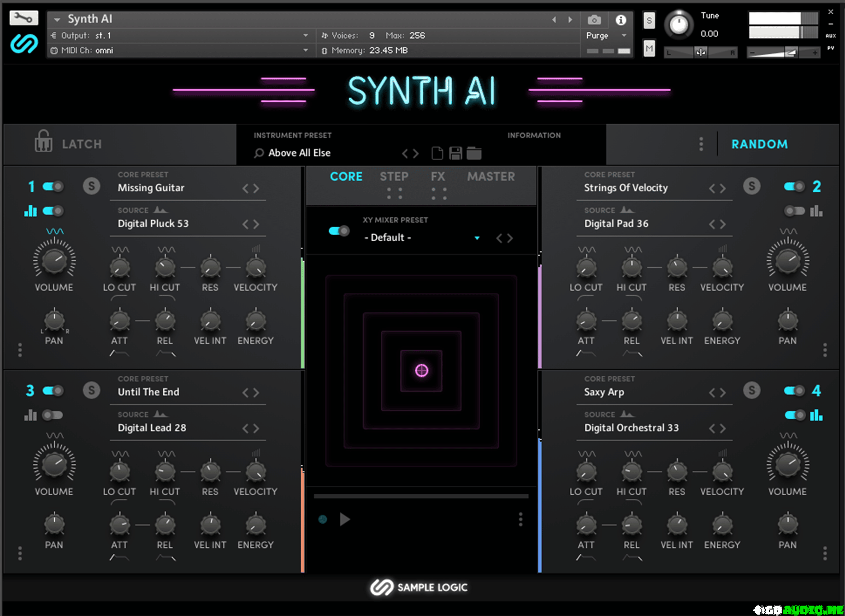
Task: Click the Purge button
Action: pyautogui.click(x=597, y=36)
